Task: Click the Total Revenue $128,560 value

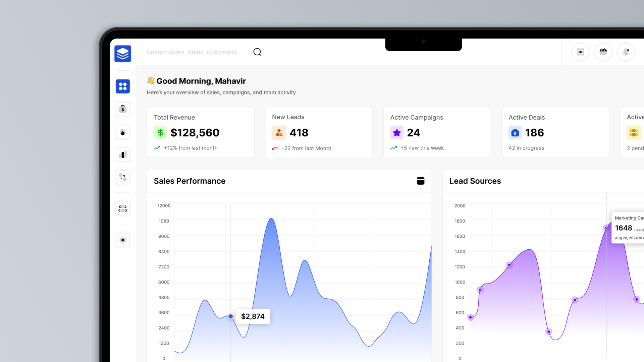Action: [x=195, y=133]
